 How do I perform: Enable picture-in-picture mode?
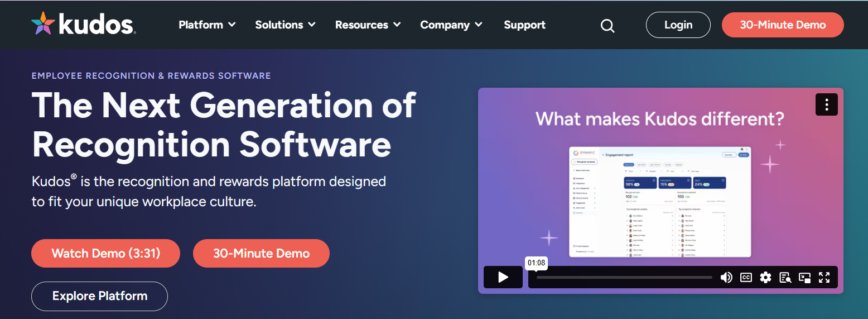click(x=804, y=277)
